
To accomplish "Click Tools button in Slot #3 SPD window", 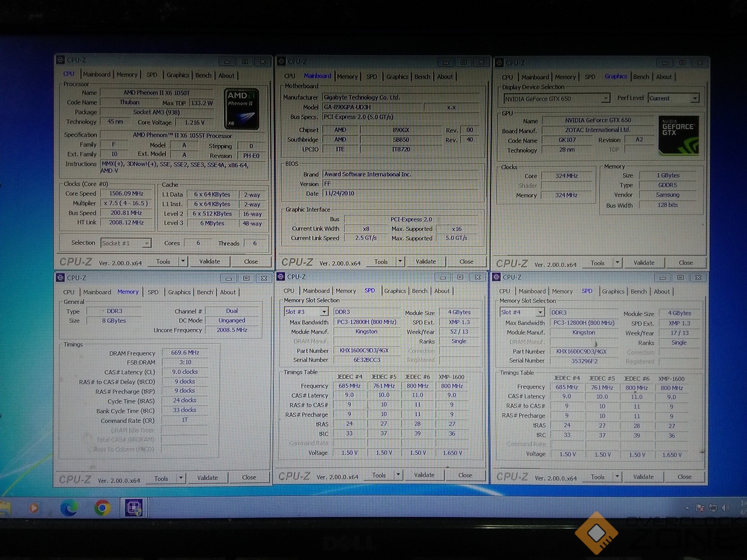I will click(379, 475).
